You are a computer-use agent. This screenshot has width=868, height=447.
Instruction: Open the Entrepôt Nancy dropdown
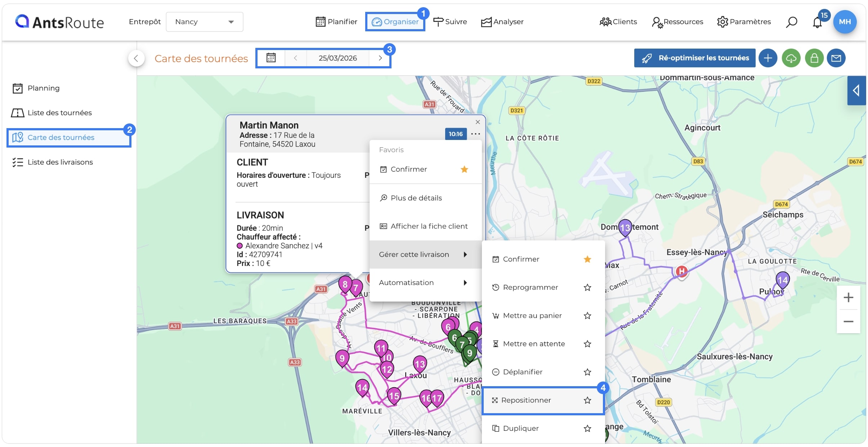point(204,22)
